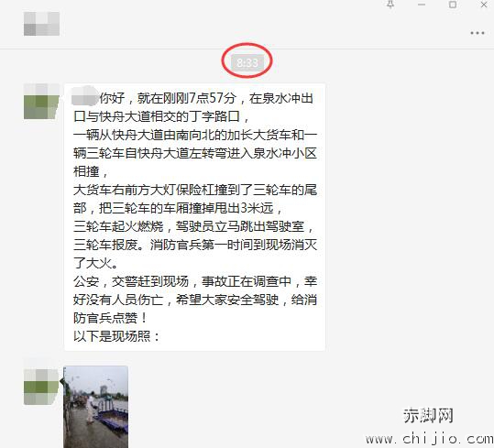This screenshot has width=494, height=448.
Task: Click the line mentioning 三轮车起火燃烧
Action: pyautogui.click(x=193, y=226)
